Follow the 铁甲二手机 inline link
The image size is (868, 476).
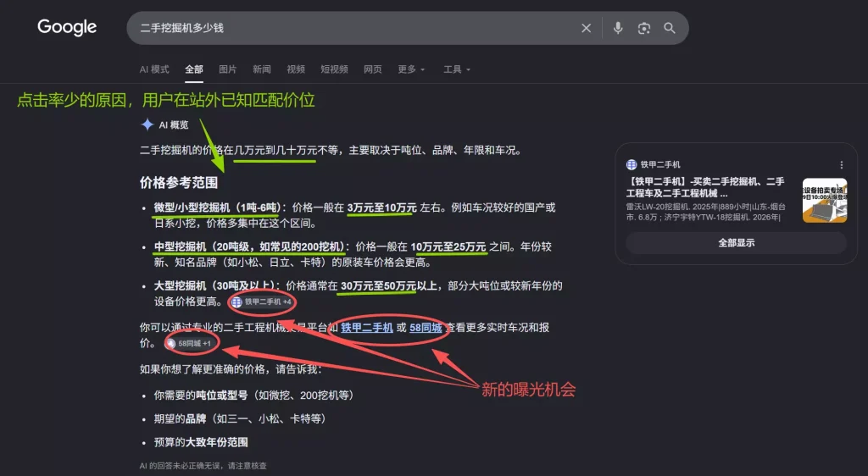[366, 328]
